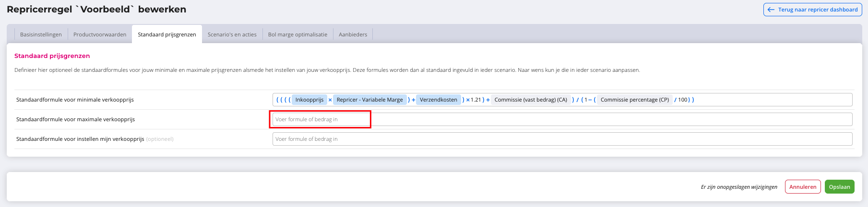Click the Repricer - Variabele Marge token
This screenshot has width=868, height=207.
369,100
